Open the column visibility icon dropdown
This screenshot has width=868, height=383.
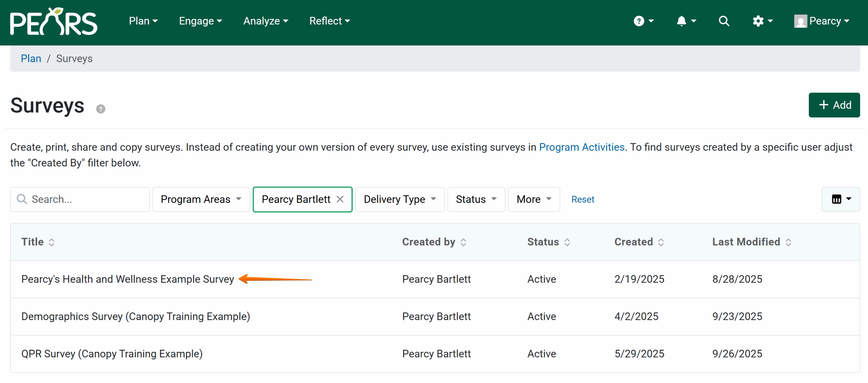(841, 199)
